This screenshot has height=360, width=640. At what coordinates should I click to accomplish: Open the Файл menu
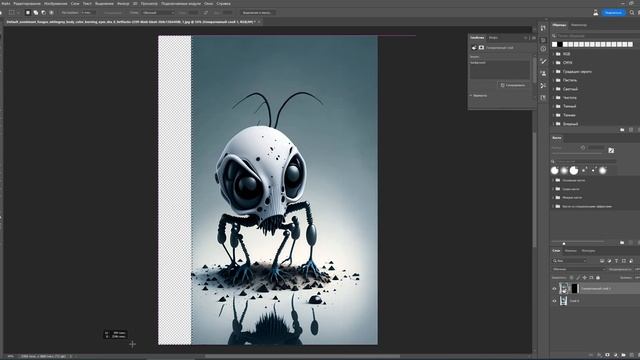click(x=6, y=4)
